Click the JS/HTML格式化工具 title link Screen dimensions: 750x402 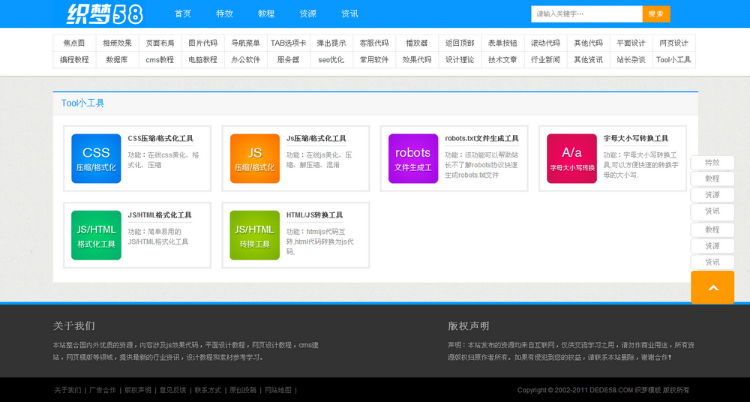(159, 215)
